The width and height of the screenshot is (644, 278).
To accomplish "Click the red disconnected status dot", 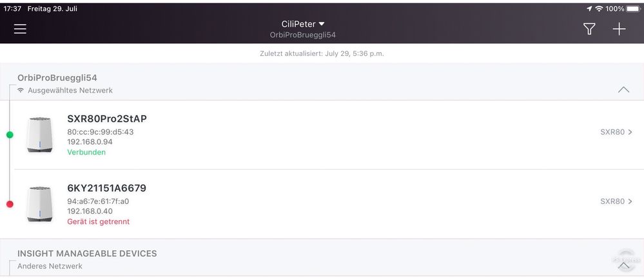I will pos(10,204).
